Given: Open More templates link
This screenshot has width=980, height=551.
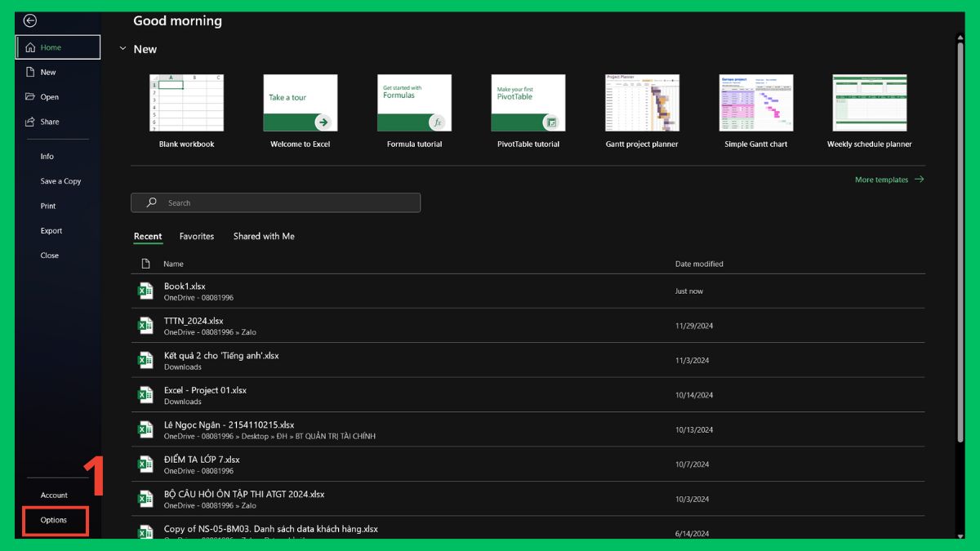Looking at the screenshot, I should (881, 180).
